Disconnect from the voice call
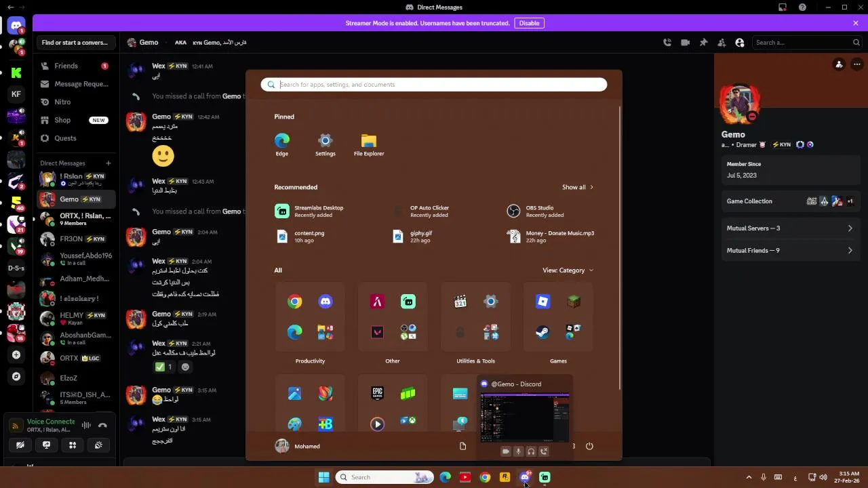The width and height of the screenshot is (868, 488). tap(102, 426)
